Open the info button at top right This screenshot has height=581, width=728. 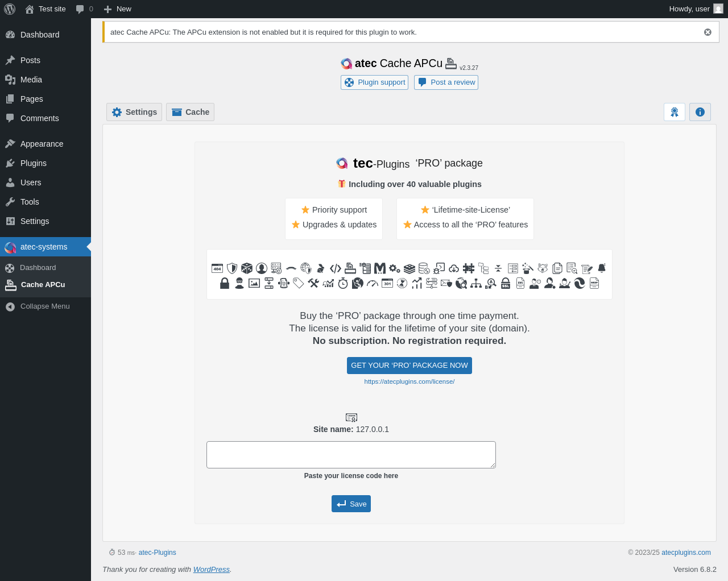click(x=700, y=112)
